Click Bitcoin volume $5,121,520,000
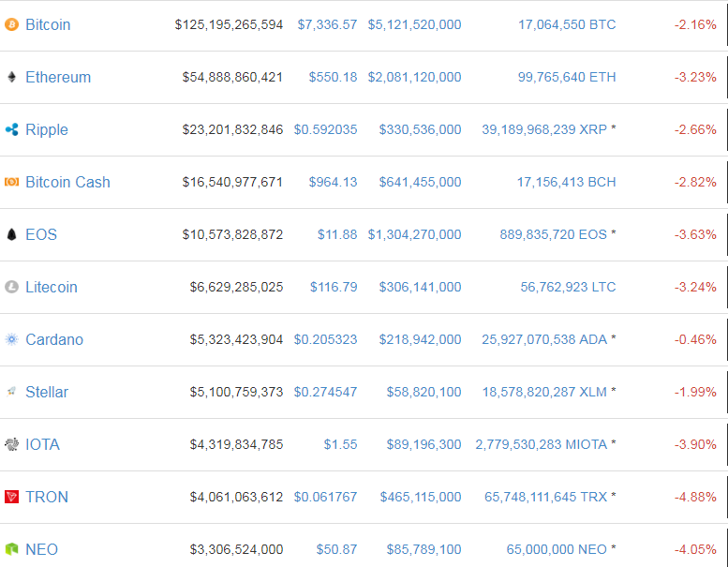Viewport: 728px width, 567px height. tap(415, 24)
